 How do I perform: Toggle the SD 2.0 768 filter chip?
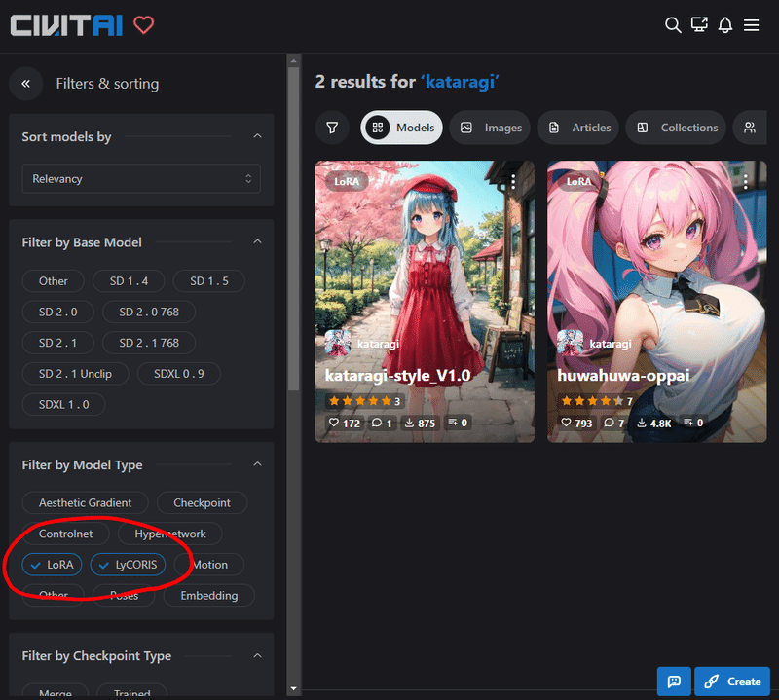[x=149, y=312]
